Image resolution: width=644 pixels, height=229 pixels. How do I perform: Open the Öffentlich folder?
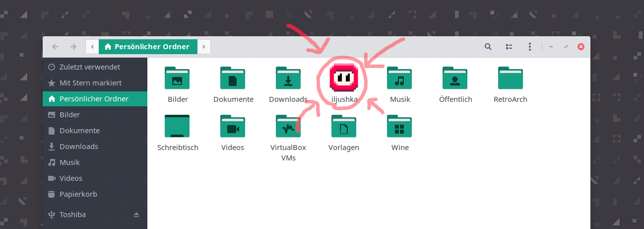(455, 78)
